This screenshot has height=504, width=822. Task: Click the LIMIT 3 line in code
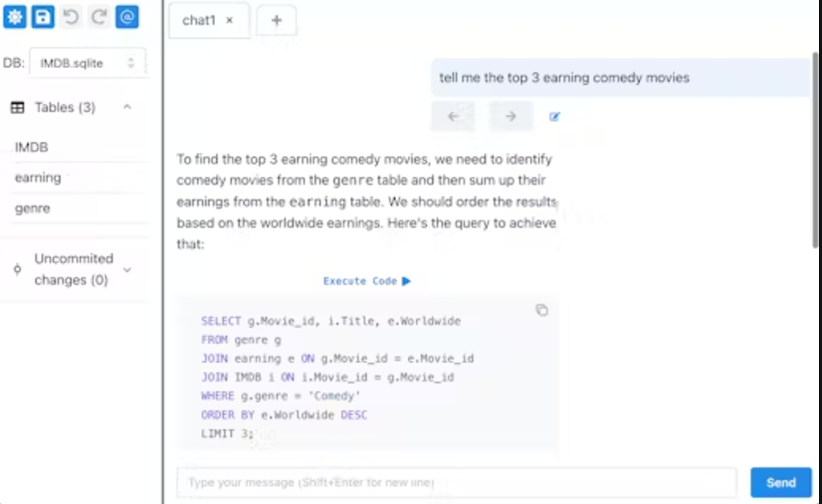227,434
